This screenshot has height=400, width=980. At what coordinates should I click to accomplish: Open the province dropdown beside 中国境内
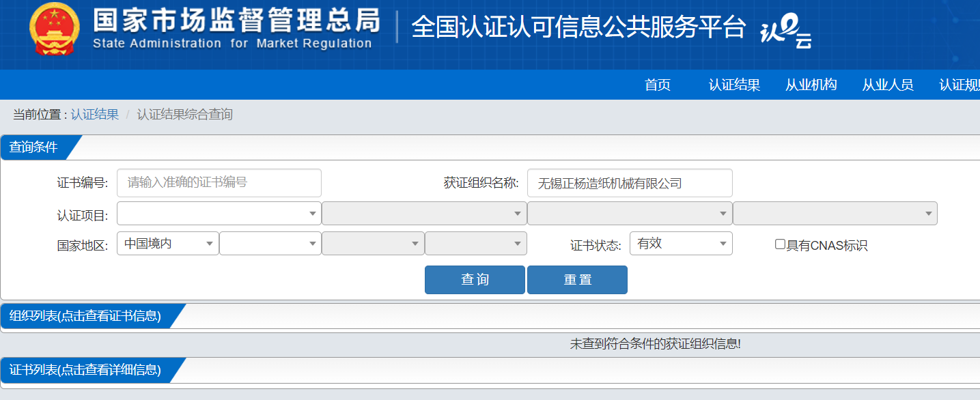coord(270,244)
